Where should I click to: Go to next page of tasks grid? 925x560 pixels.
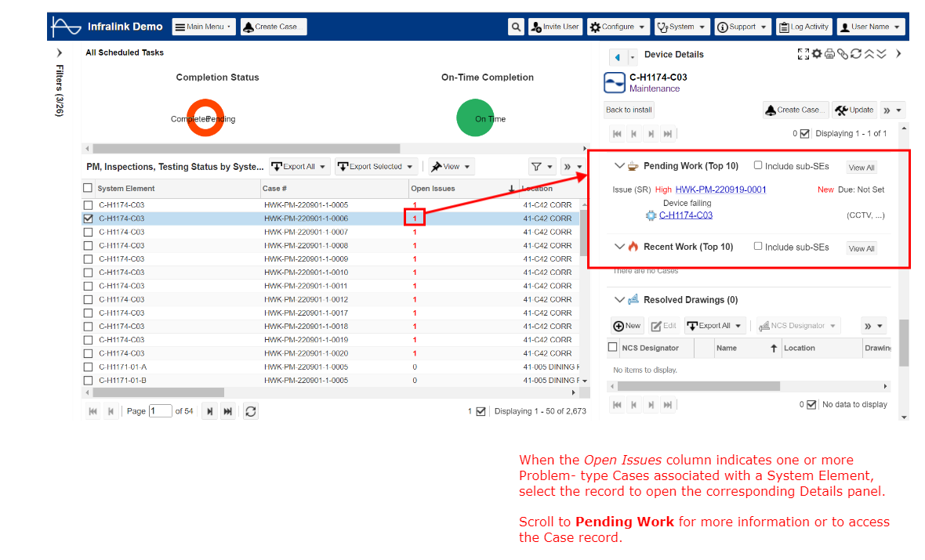coord(209,411)
